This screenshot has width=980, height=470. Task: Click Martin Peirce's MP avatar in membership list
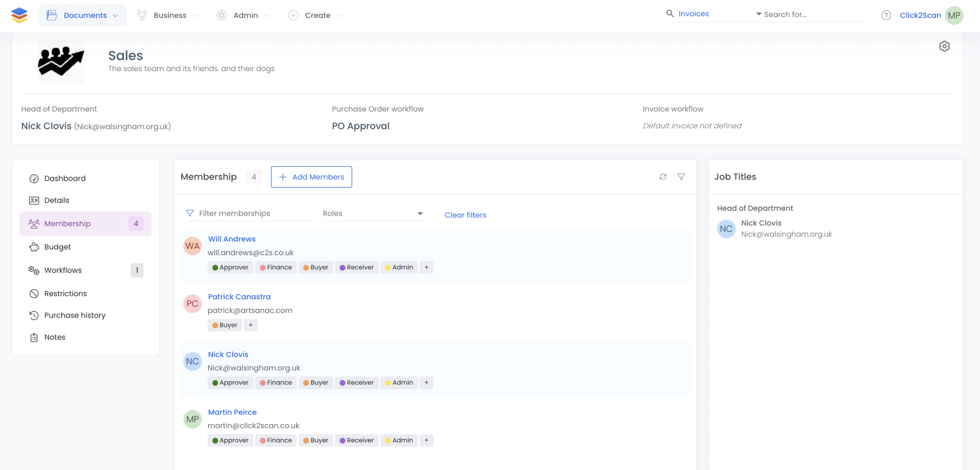point(193,419)
